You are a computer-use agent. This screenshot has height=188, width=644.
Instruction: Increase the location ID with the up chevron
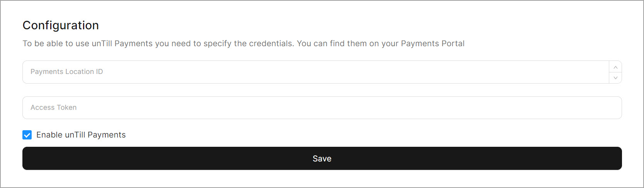coord(615,67)
